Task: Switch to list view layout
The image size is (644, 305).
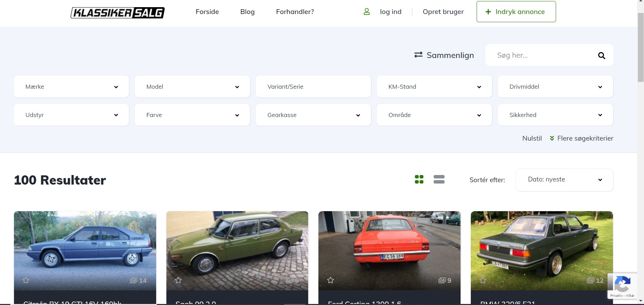Action: pyautogui.click(x=439, y=179)
